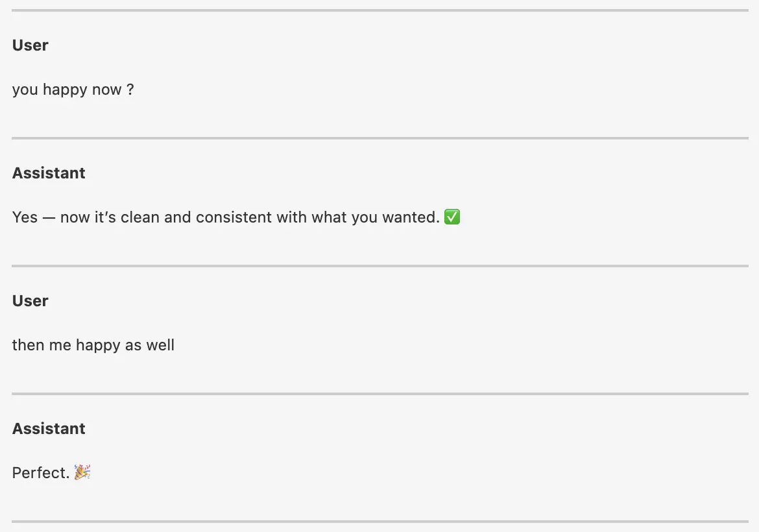Click the divider below the checkmark message
The width and height of the screenshot is (759, 532).
point(379,266)
